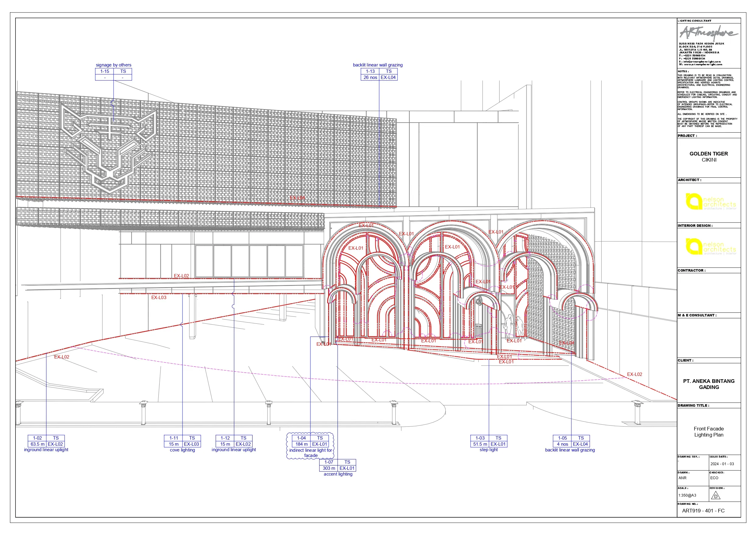The width and height of the screenshot is (756, 535).
Task: Click the ARTmosphere lighting consultant logo
Action: pyautogui.click(x=708, y=33)
